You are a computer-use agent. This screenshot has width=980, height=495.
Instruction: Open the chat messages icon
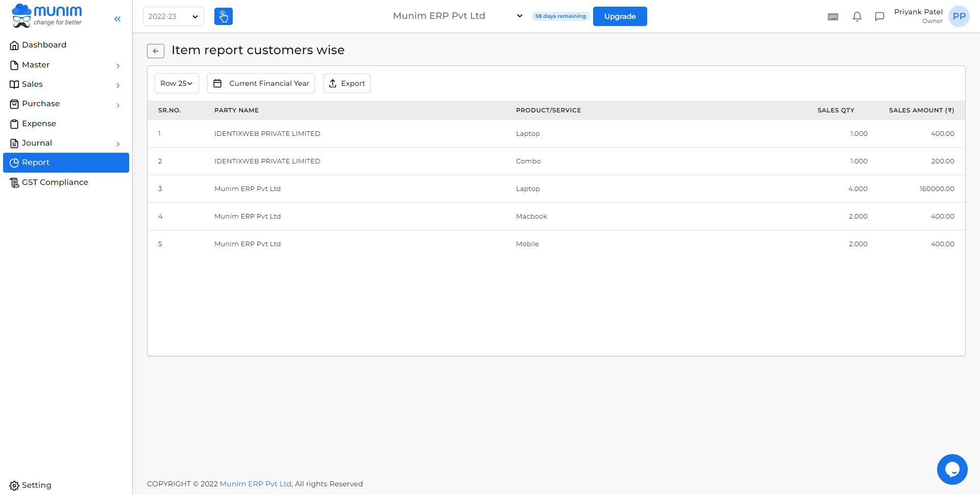pos(879,17)
